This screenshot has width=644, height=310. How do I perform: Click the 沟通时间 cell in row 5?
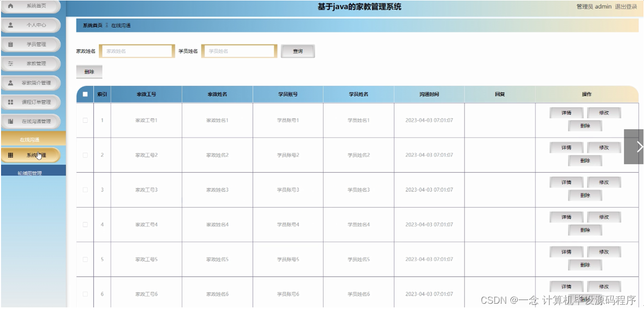pos(429,259)
